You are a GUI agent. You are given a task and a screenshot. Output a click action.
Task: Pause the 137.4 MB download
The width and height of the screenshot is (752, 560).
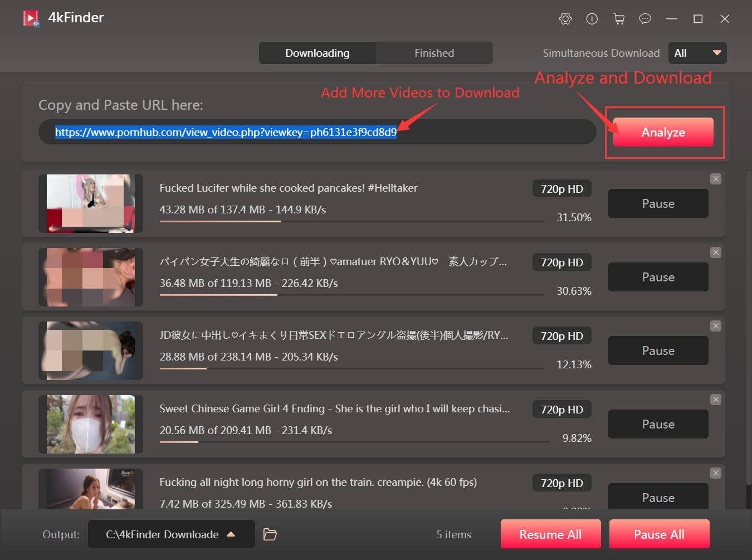point(658,203)
